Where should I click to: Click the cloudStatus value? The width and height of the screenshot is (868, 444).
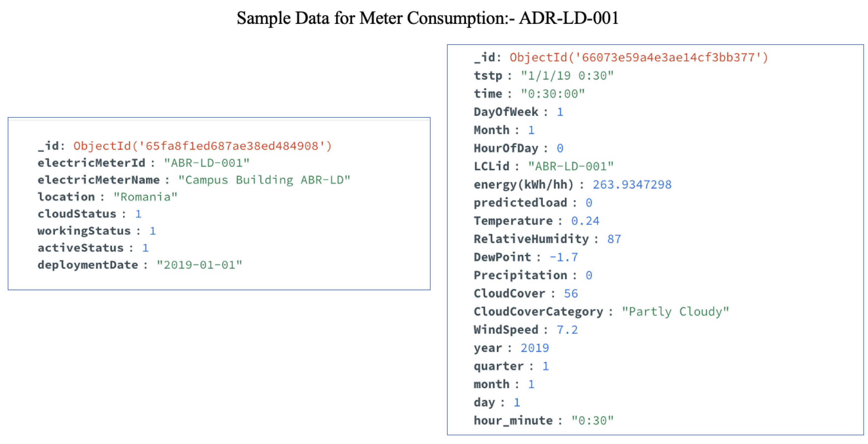[x=138, y=214]
